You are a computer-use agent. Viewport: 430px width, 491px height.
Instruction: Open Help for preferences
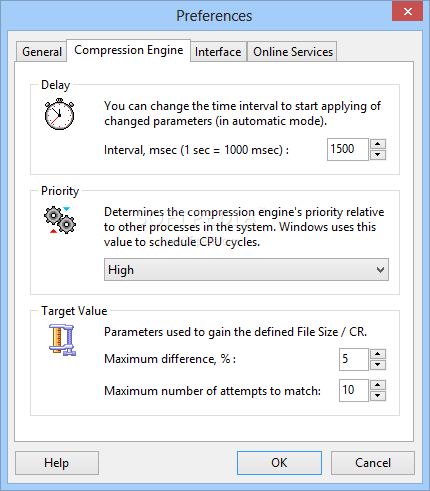coord(57,463)
